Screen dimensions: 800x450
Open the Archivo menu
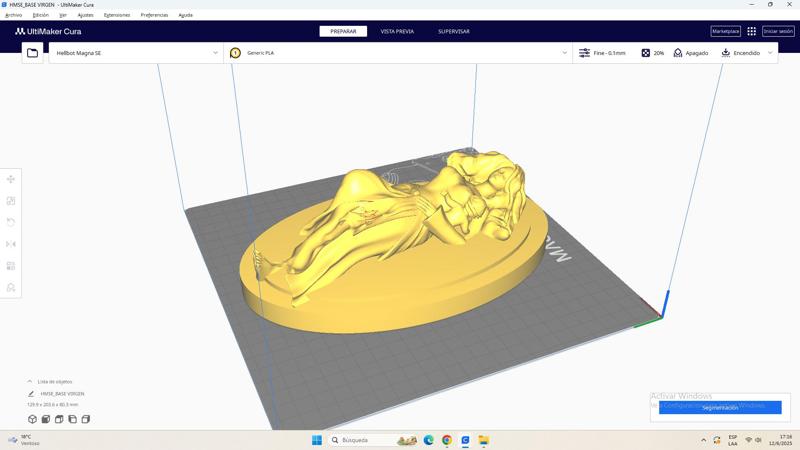click(13, 15)
